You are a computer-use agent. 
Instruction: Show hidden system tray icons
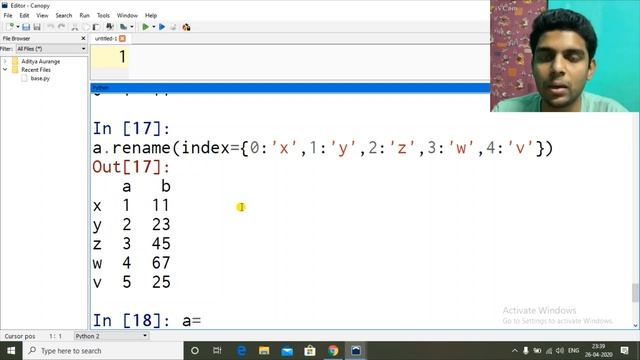point(515,351)
